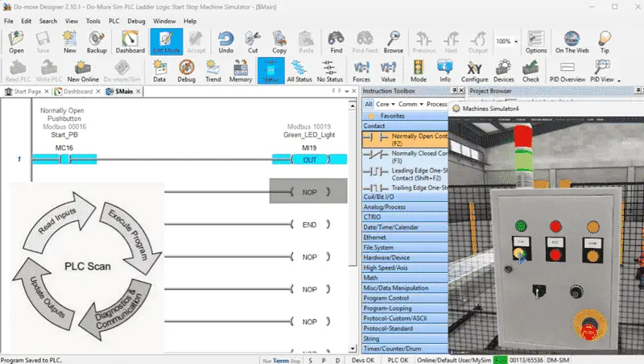644x364 pixels.
Task: Click the Browse icon
Action: pos(393,42)
